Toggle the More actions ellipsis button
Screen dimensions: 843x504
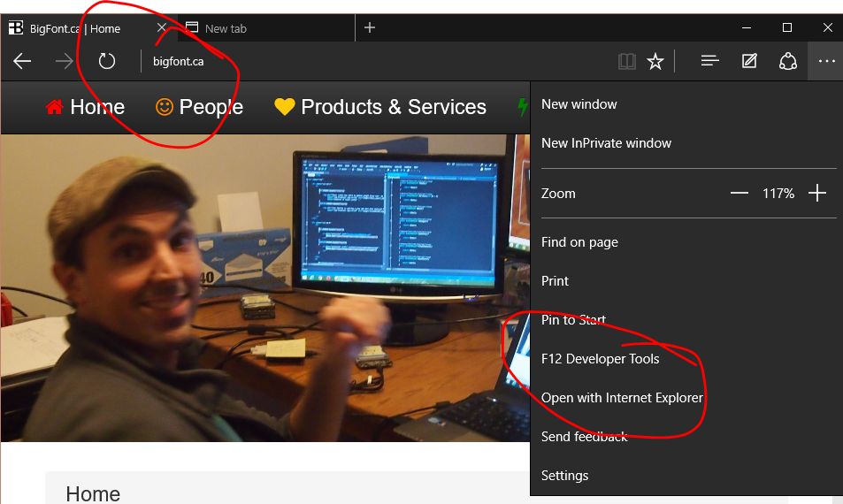(x=826, y=61)
